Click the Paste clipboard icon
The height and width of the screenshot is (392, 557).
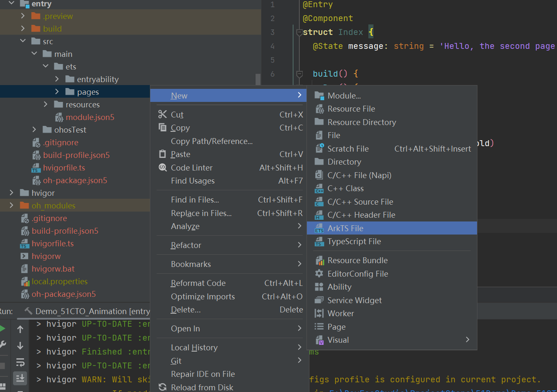[x=163, y=154]
